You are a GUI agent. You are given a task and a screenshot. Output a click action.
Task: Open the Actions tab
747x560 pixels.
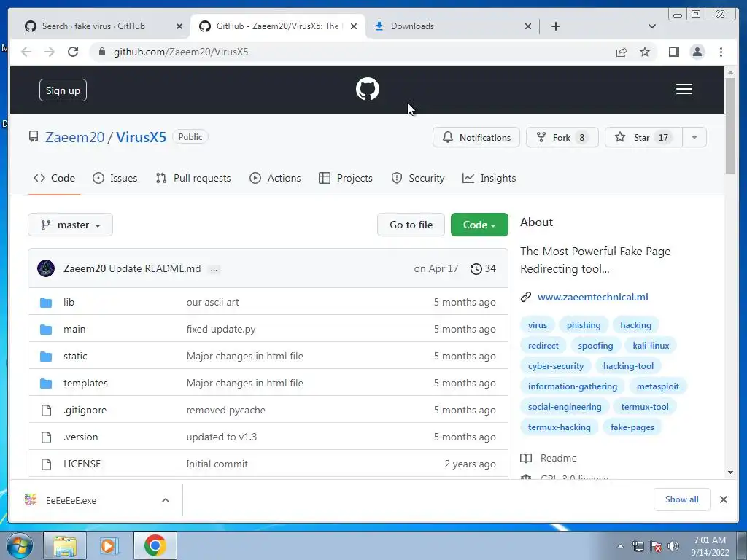(275, 178)
